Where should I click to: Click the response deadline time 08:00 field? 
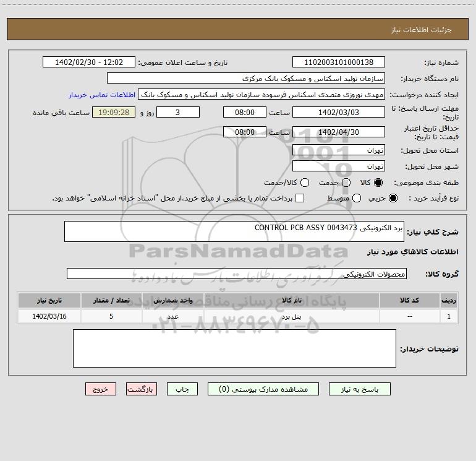point(245,112)
